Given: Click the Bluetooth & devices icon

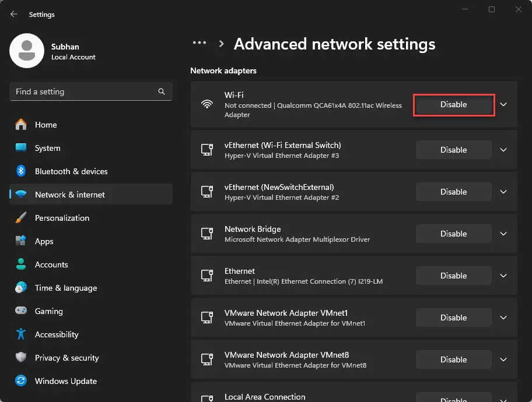Looking at the screenshot, I should (21, 171).
